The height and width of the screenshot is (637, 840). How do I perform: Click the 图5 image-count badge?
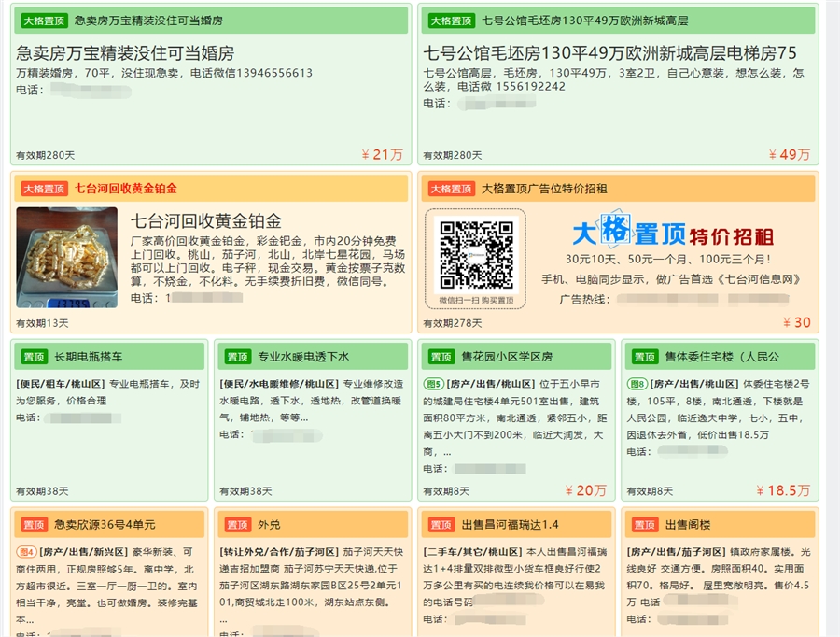[x=433, y=384]
